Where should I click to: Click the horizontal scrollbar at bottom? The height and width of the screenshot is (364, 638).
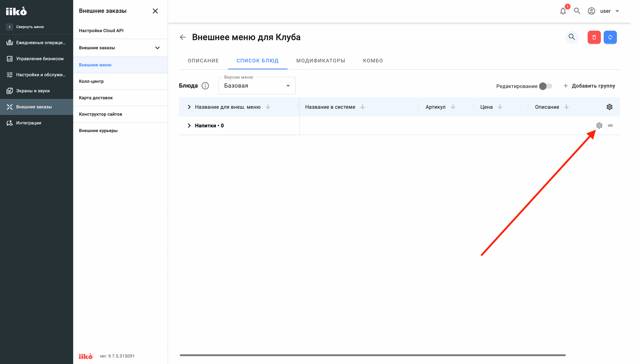(x=373, y=355)
